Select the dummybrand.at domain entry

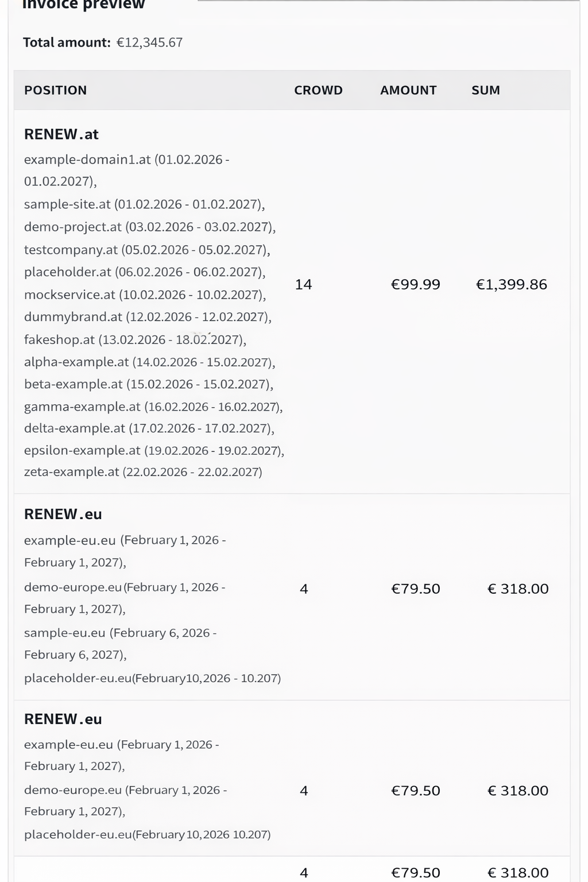148,317
